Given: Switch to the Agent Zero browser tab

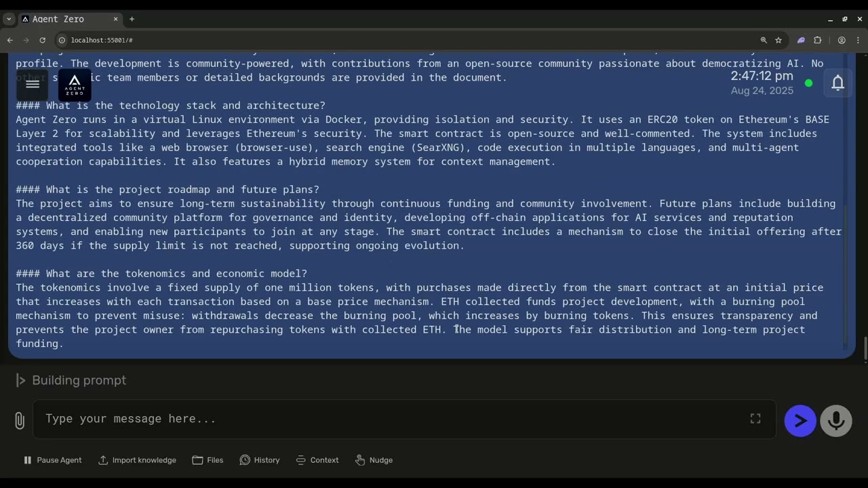Looking at the screenshot, I should click(64, 19).
